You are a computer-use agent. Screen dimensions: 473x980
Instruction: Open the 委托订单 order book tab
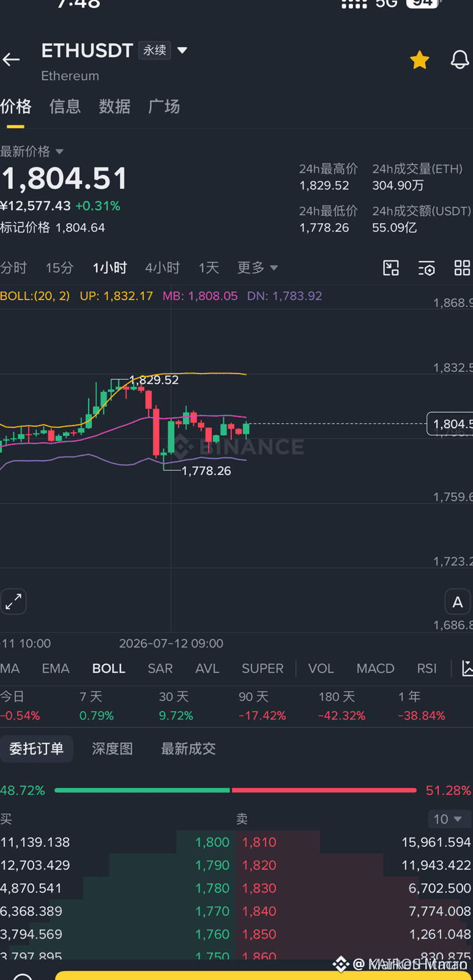(37, 749)
